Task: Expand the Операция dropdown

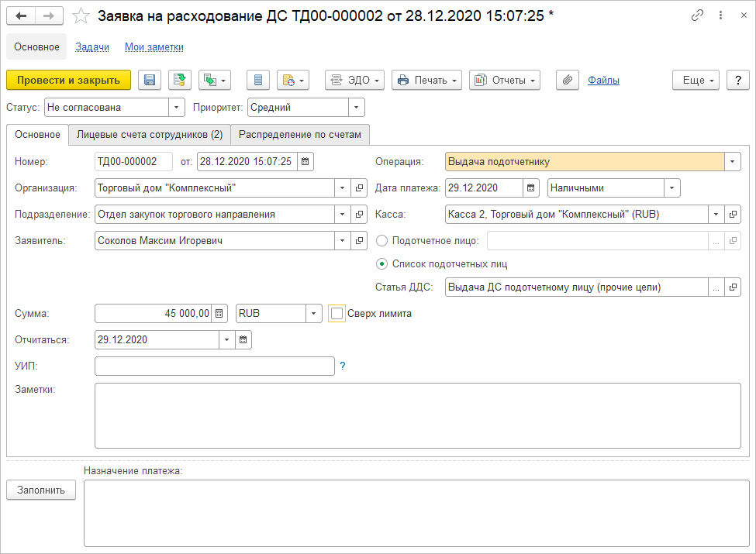Action: coord(733,162)
